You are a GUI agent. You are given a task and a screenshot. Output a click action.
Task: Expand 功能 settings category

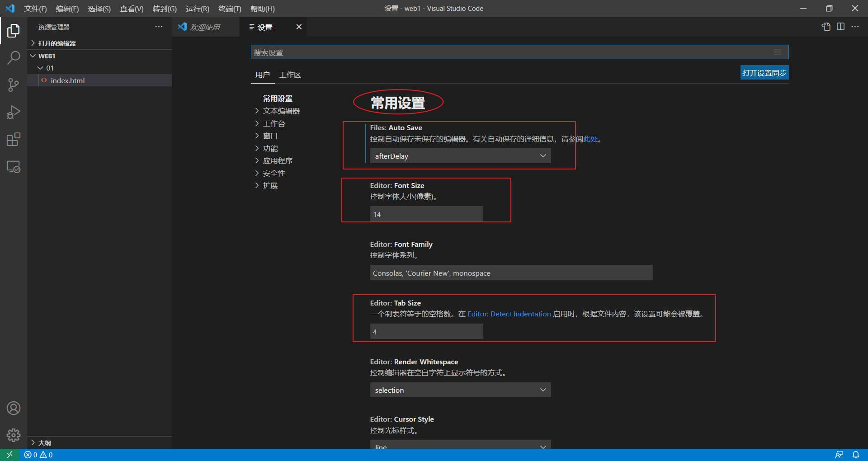(266, 148)
